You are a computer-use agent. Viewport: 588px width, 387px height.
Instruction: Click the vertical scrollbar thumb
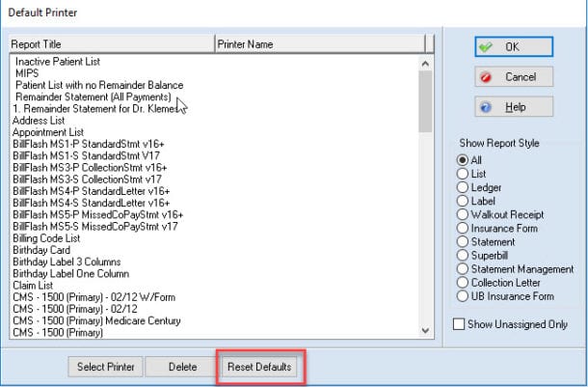tap(425, 101)
